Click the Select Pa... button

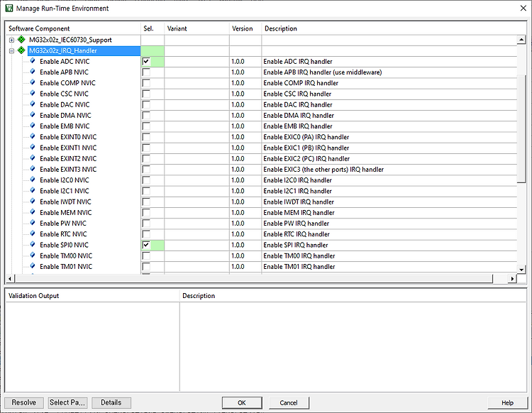[x=67, y=402]
